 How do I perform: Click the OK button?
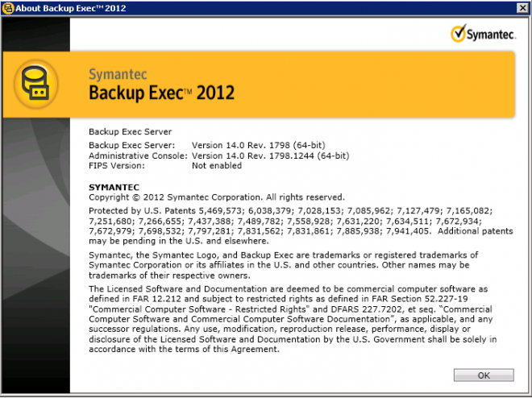click(x=484, y=375)
